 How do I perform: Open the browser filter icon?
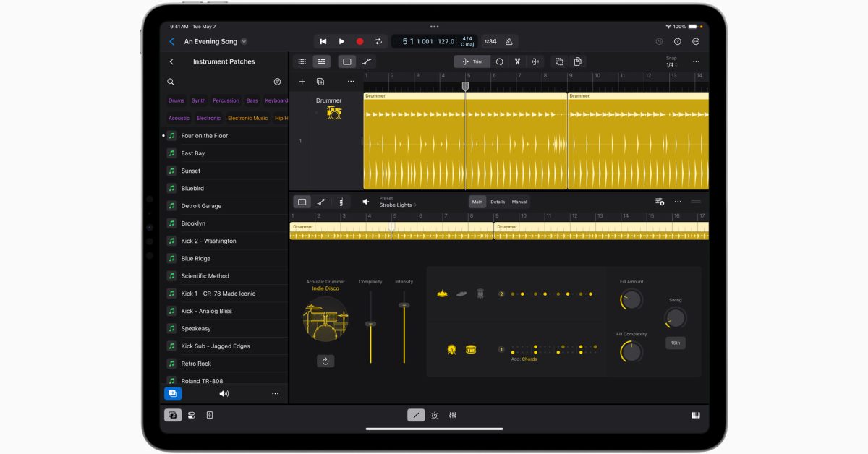click(277, 82)
